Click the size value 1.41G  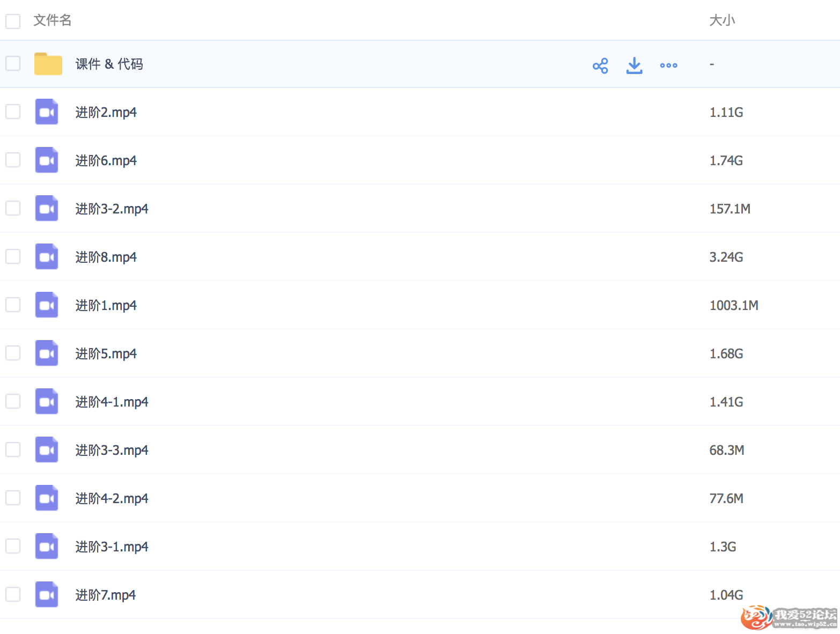726,402
